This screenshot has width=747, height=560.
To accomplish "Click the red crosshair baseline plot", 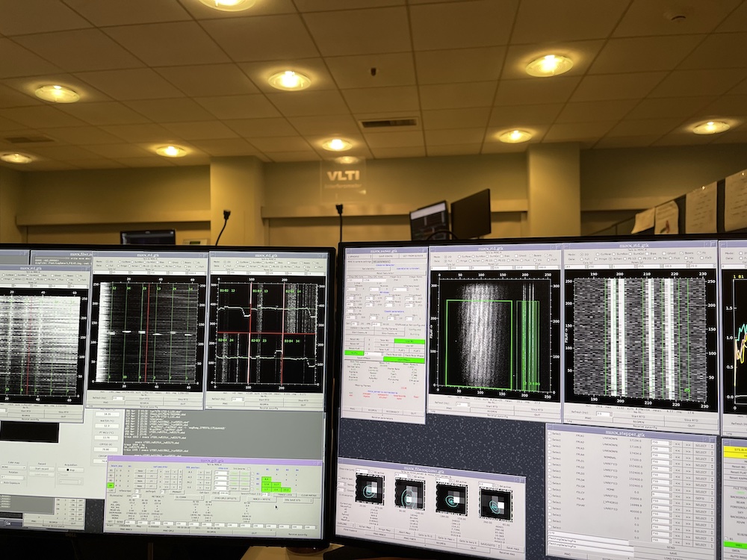I will coord(267,334).
